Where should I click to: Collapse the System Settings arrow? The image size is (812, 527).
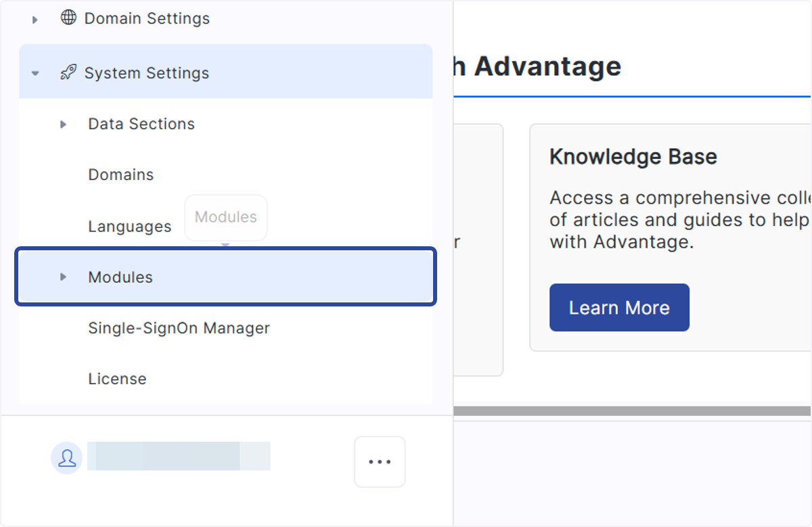pos(35,73)
